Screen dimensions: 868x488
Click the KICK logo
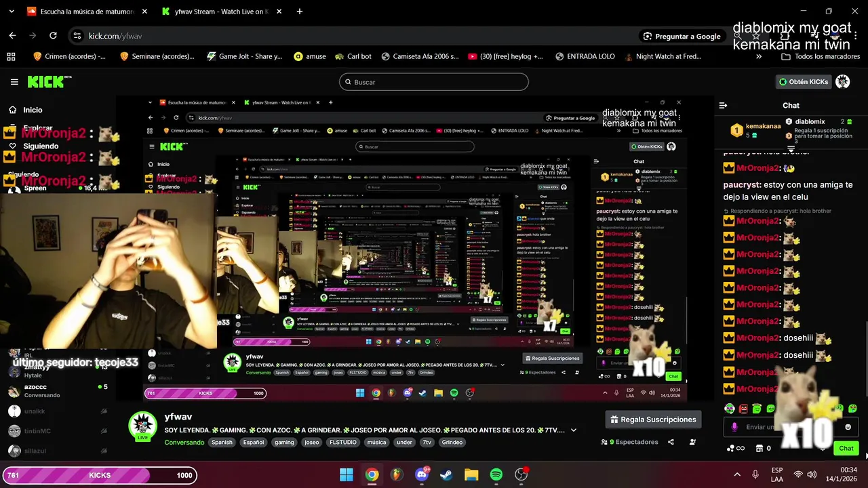49,82
